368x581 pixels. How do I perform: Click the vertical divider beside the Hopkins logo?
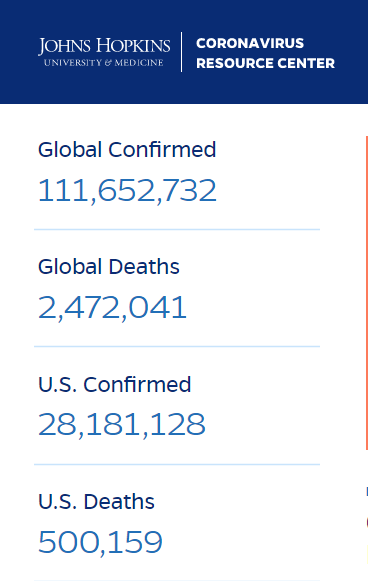(x=181, y=52)
